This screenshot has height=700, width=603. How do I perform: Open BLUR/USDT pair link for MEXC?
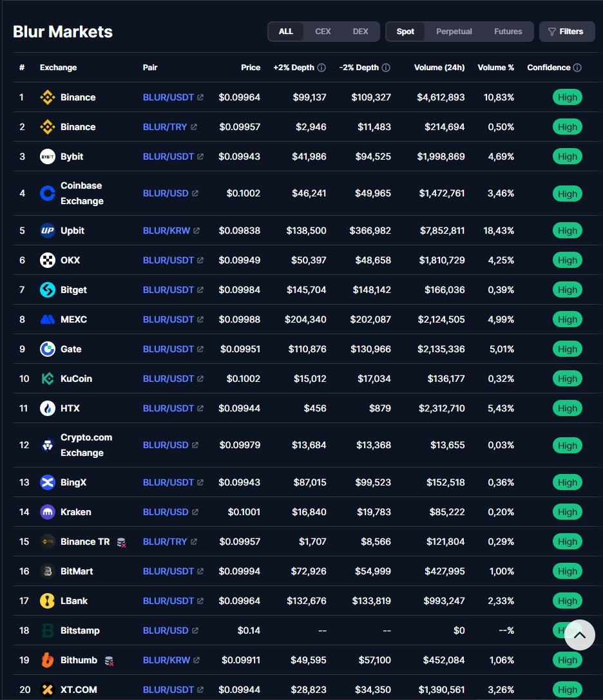point(173,319)
